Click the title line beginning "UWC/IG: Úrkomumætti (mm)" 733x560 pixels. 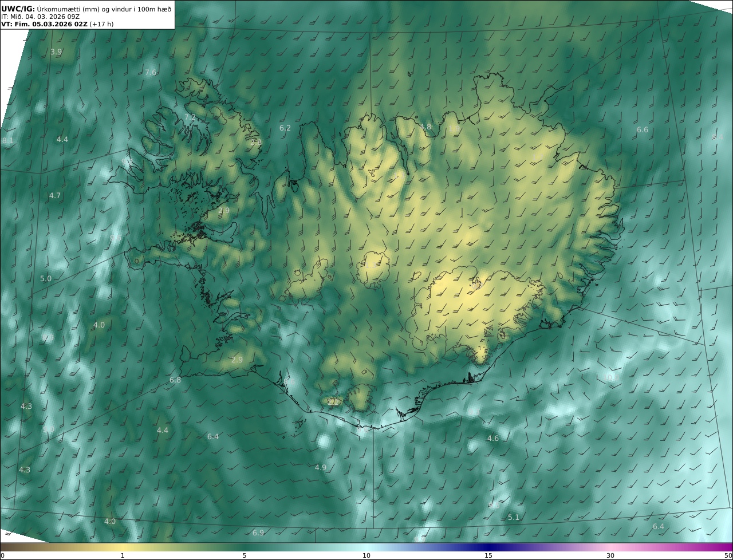pos(86,9)
